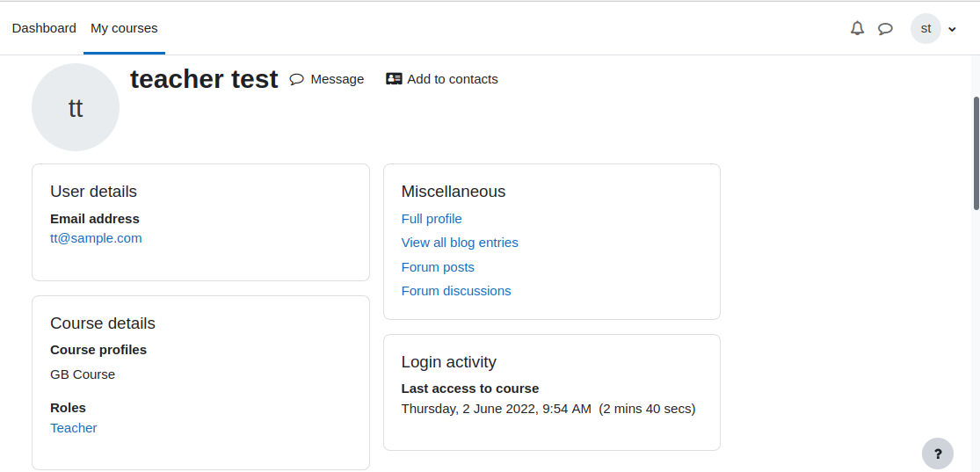The width and height of the screenshot is (980, 472).
Task: Expand the user menu chevron
Action: pos(952,29)
